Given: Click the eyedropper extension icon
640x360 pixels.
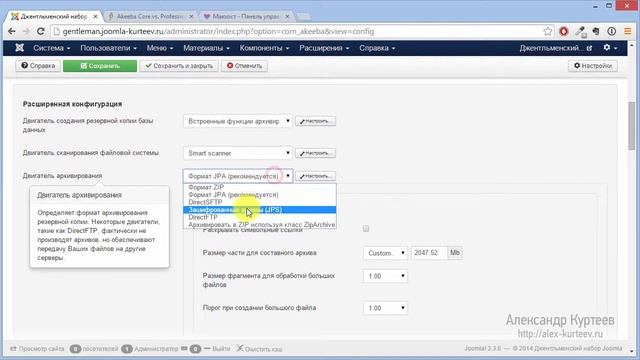Looking at the screenshot, I should (580, 31).
